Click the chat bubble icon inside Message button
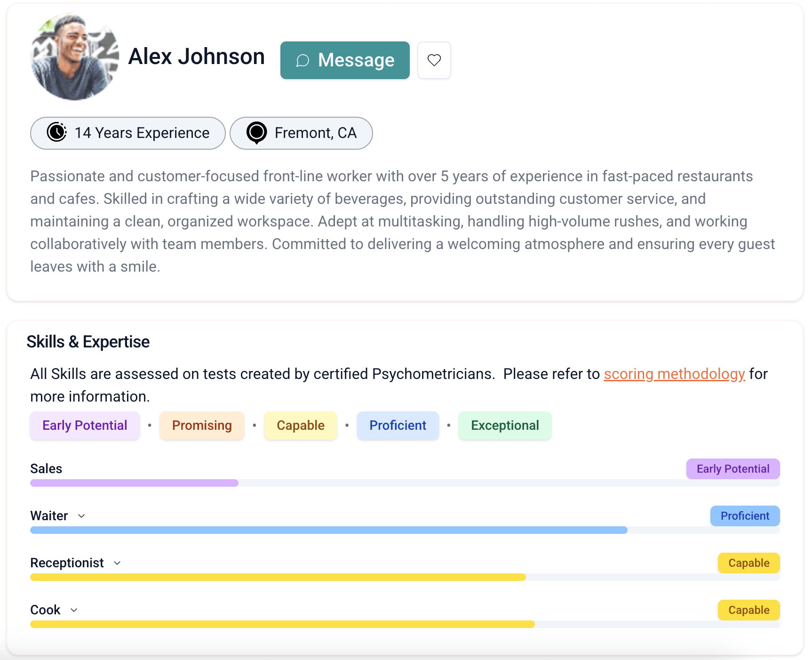Viewport: 812px width, 660px height. (303, 60)
